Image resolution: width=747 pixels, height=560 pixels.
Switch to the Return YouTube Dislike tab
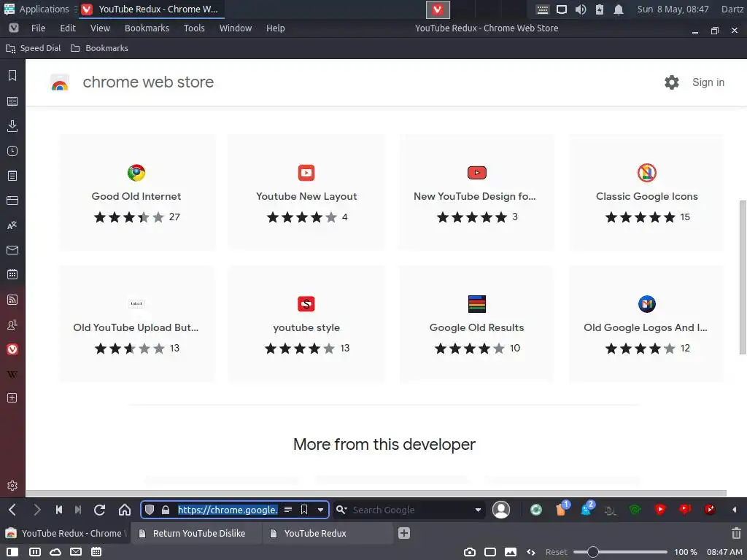[196, 533]
